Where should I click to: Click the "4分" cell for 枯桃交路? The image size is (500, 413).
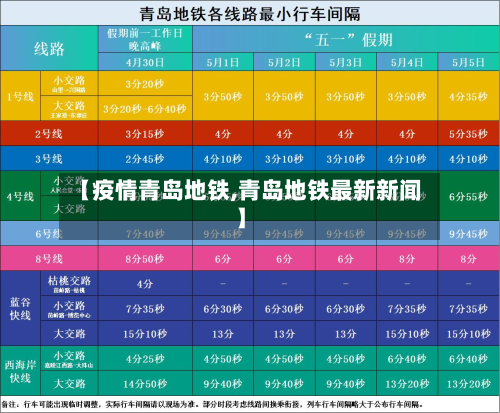point(145,284)
